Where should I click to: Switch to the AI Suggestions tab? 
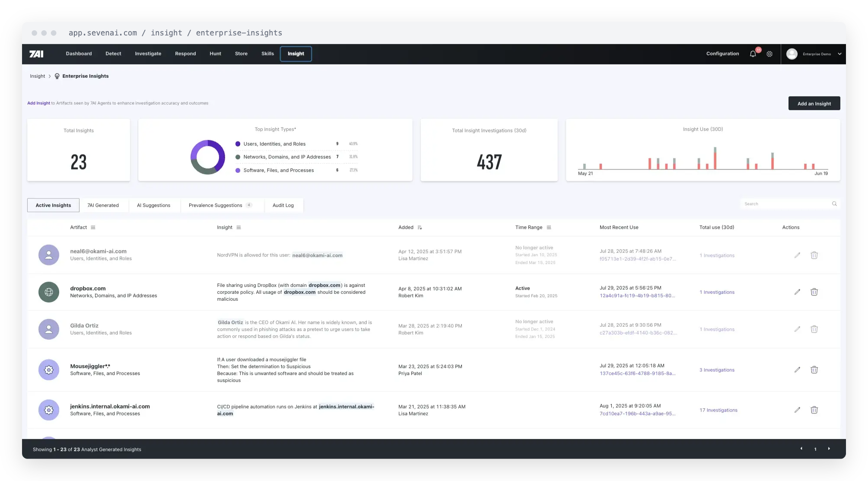(153, 205)
